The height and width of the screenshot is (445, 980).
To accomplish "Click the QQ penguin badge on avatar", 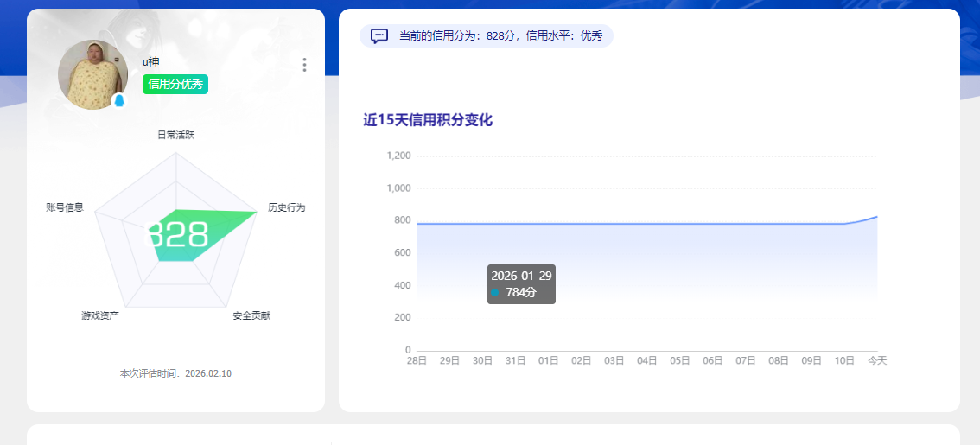I will (118, 100).
